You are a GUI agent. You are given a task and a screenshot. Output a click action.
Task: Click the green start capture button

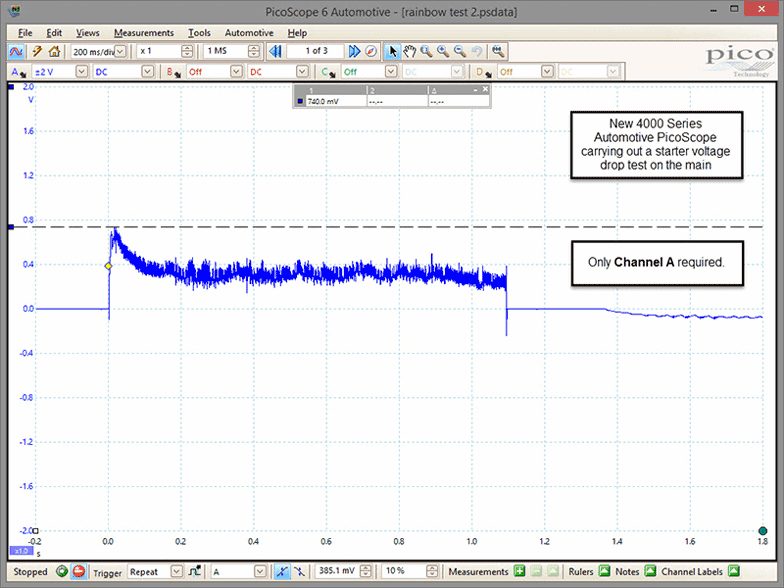[x=62, y=571]
